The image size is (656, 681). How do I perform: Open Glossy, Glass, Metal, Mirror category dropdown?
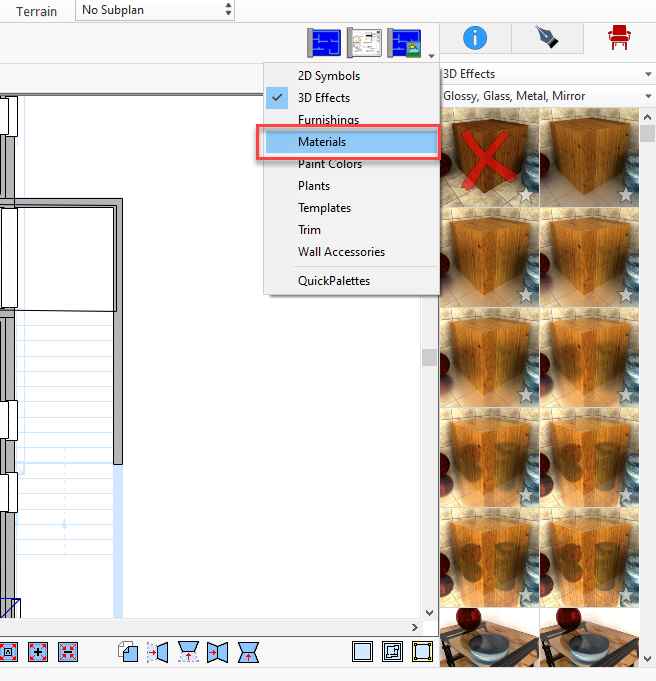[546, 96]
